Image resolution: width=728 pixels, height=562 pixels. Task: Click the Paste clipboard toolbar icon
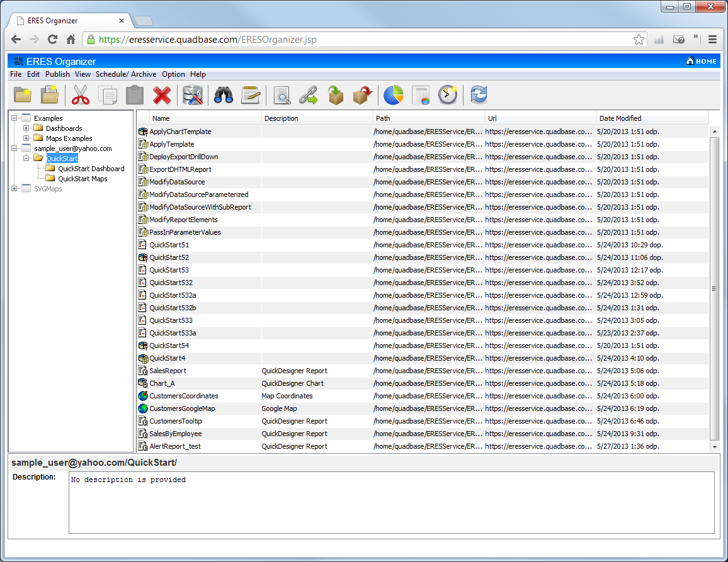pyautogui.click(x=135, y=95)
